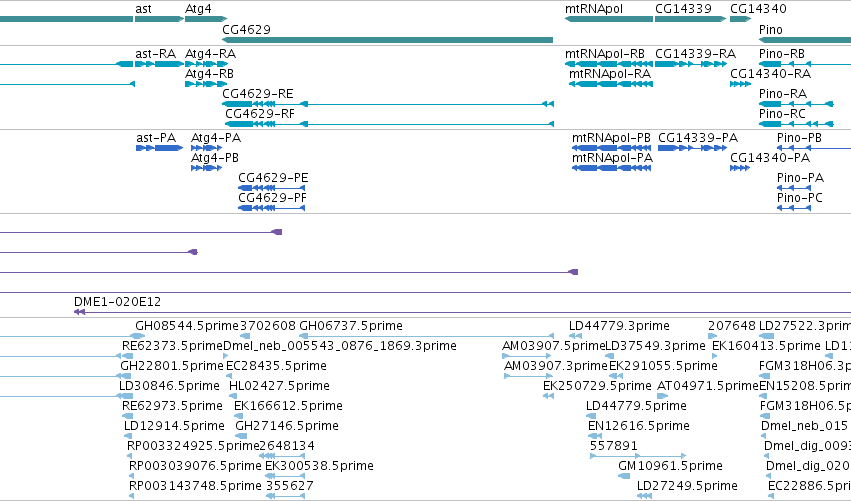The width and height of the screenshot is (851, 501).
Task: Click EST LD12914.5prime
Action: click(174, 426)
